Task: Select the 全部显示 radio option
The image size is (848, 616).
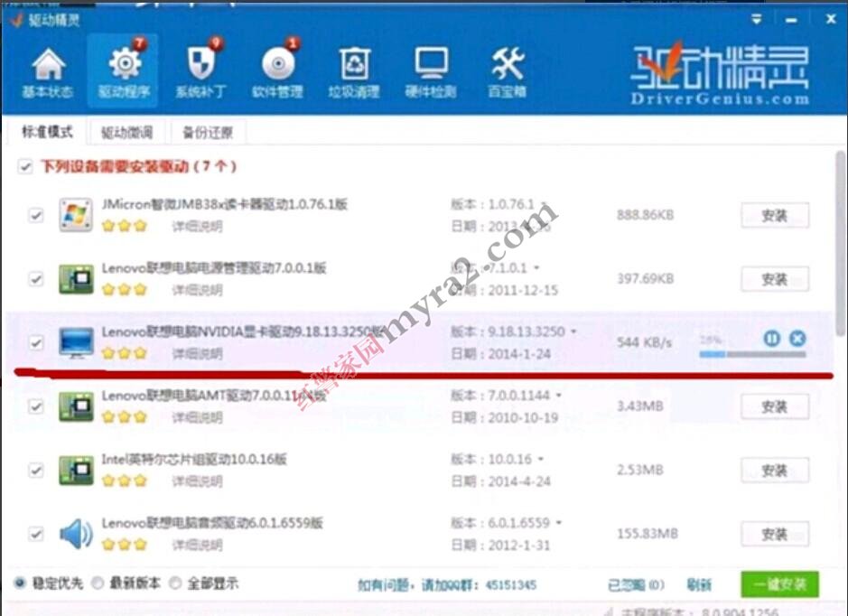Action: point(174,583)
